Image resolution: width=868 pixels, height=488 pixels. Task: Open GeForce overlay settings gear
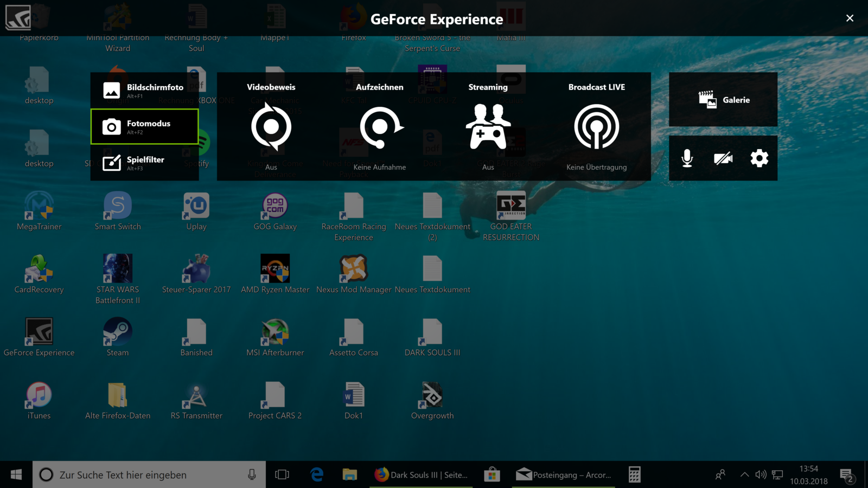click(x=759, y=158)
